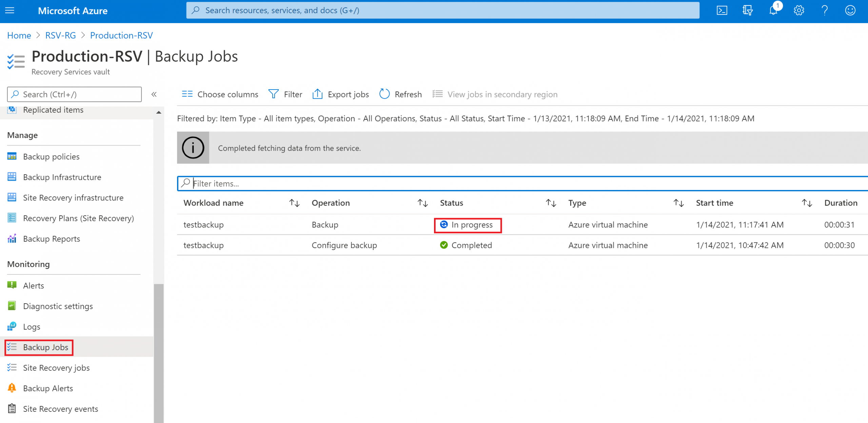Screen dimensions: 868x423
Task: Select Backup policies in the sidebar
Action: click(x=51, y=156)
